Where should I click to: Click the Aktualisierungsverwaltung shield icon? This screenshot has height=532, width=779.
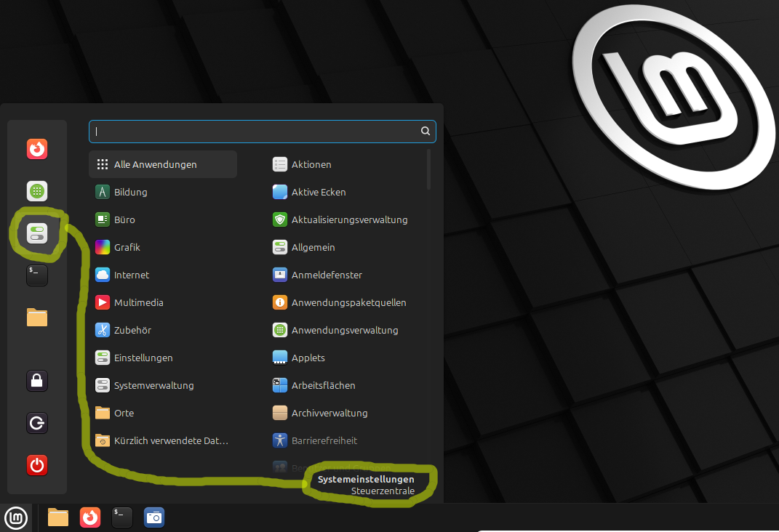click(x=280, y=219)
